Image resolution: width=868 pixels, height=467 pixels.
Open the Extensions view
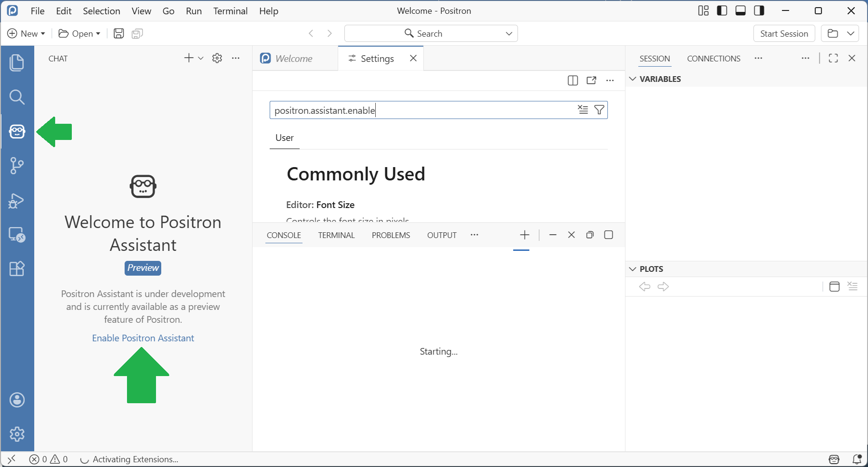tap(17, 269)
